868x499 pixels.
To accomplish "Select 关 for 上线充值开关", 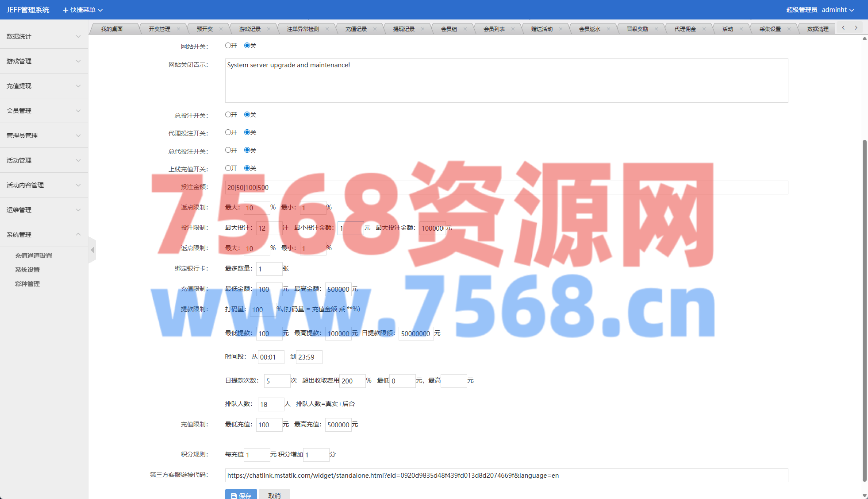I will pyautogui.click(x=247, y=168).
